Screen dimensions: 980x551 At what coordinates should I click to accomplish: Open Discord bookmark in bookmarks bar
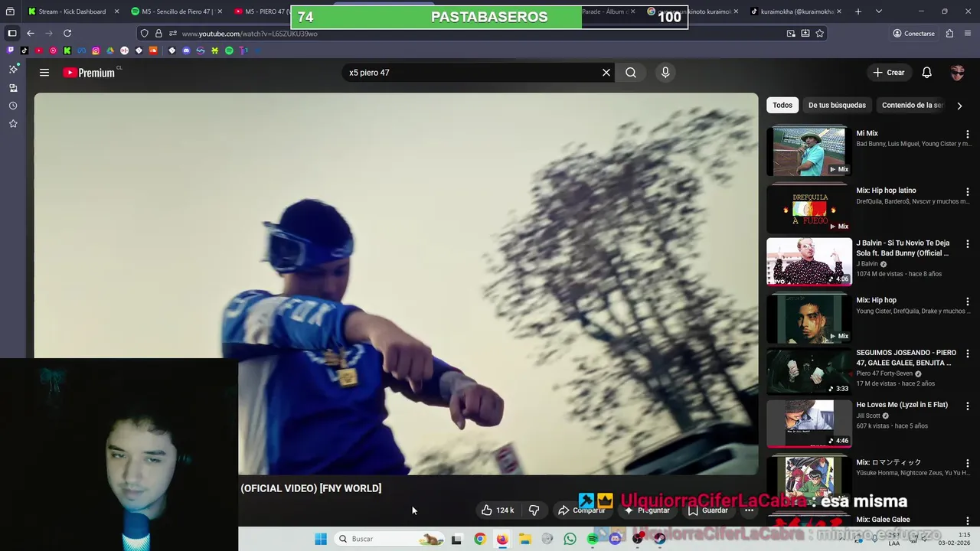tap(186, 51)
